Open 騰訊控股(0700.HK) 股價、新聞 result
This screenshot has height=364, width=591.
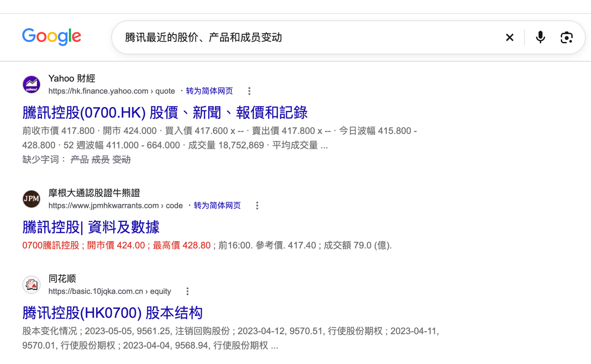[165, 113]
